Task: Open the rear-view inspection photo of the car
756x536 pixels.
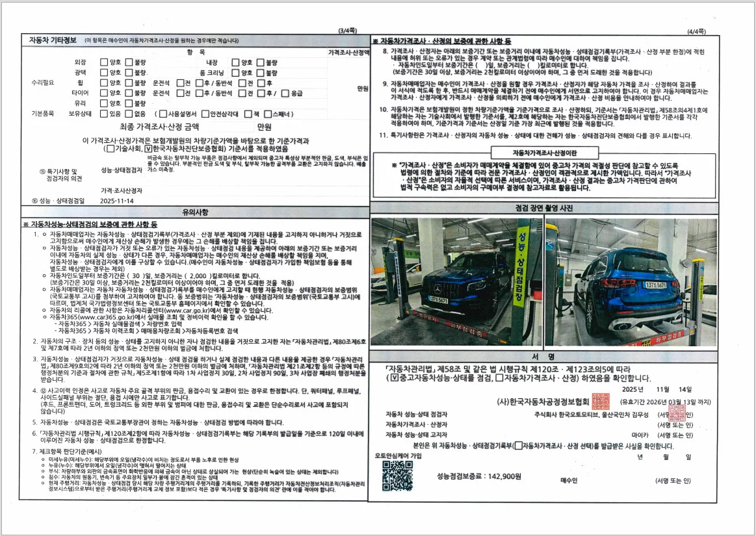Action: click(x=631, y=281)
